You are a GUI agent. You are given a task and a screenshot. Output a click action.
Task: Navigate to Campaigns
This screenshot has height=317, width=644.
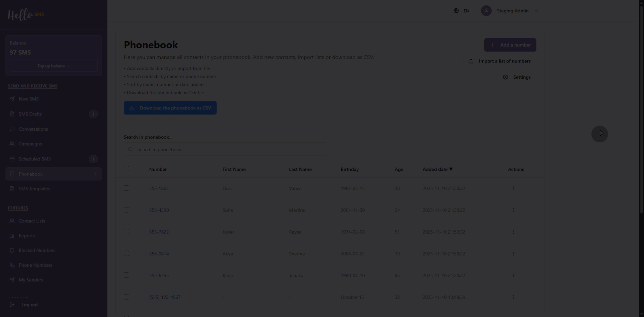[x=54, y=144]
